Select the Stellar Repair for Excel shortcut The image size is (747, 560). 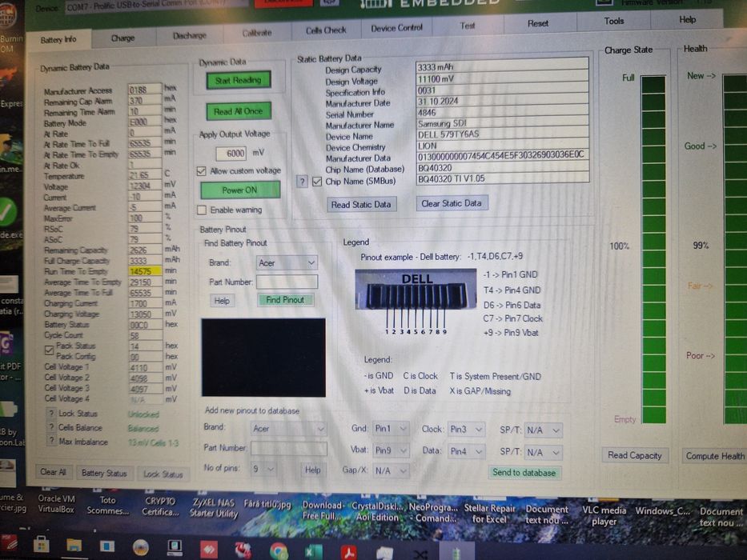(x=489, y=514)
